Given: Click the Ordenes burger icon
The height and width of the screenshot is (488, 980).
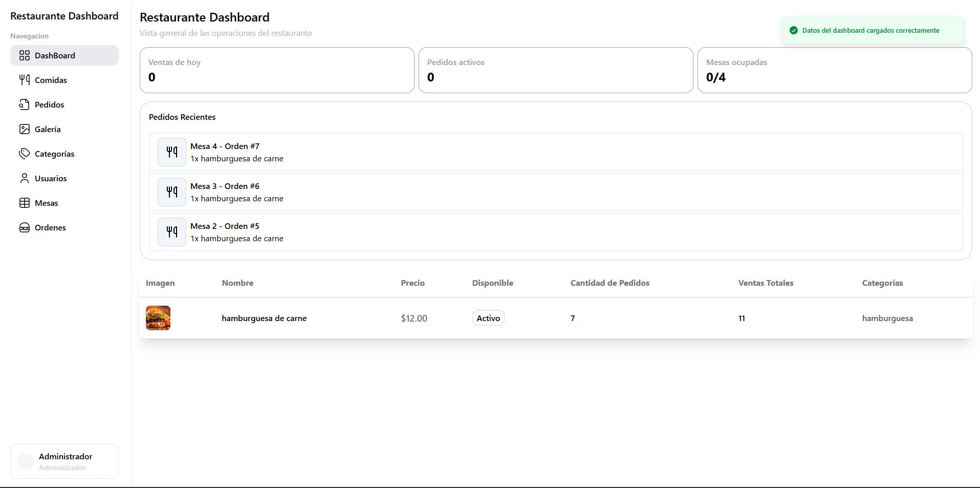Looking at the screenshot, I should point(25,227).
